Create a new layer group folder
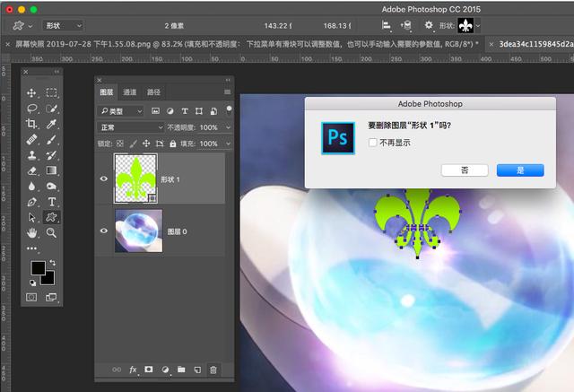Screen dimensions: 574x392 pos(181,370)
